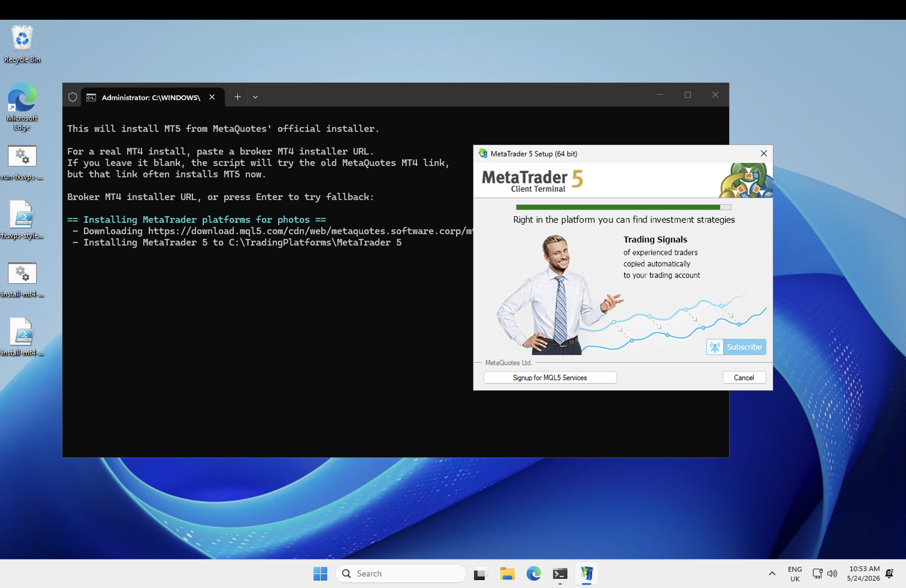Open network status tray icon
Screen dimensions: 906x588
click(817, 574)
